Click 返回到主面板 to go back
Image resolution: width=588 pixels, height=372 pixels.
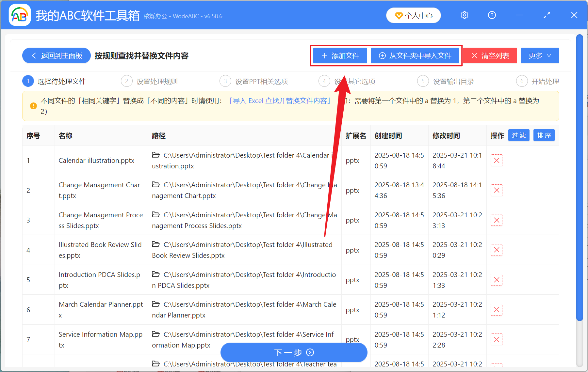(x=56, y=55)
